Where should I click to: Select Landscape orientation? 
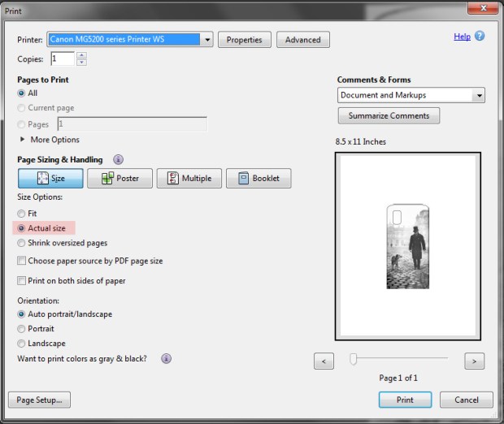[22, 344]
